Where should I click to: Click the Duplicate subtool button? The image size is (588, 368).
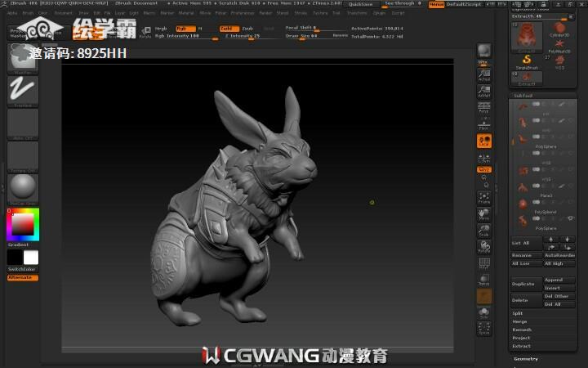click(x=527, y=284)
